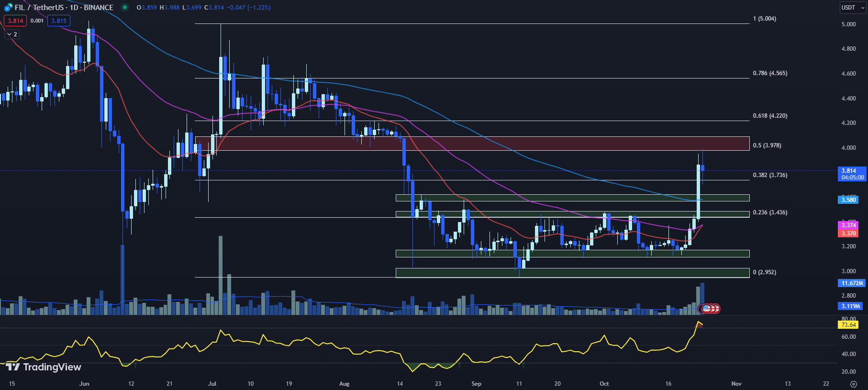Click the Jul date on time axis

click(x=212, y=384)
